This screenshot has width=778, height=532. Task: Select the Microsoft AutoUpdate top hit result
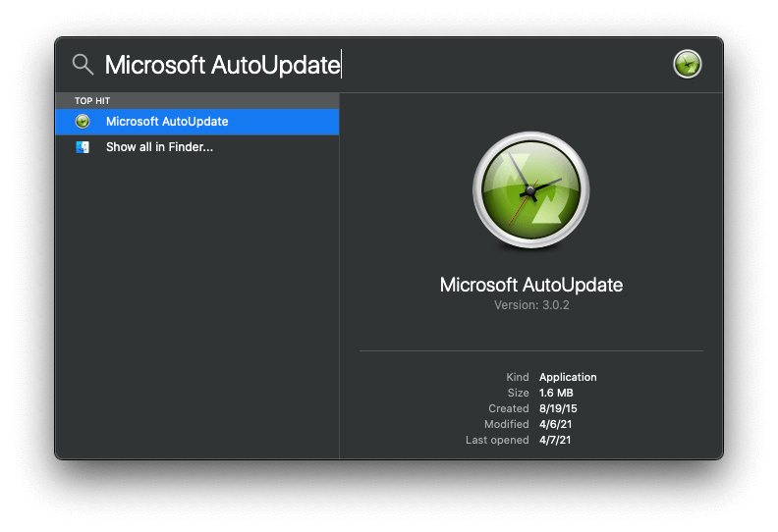[197, 122]
